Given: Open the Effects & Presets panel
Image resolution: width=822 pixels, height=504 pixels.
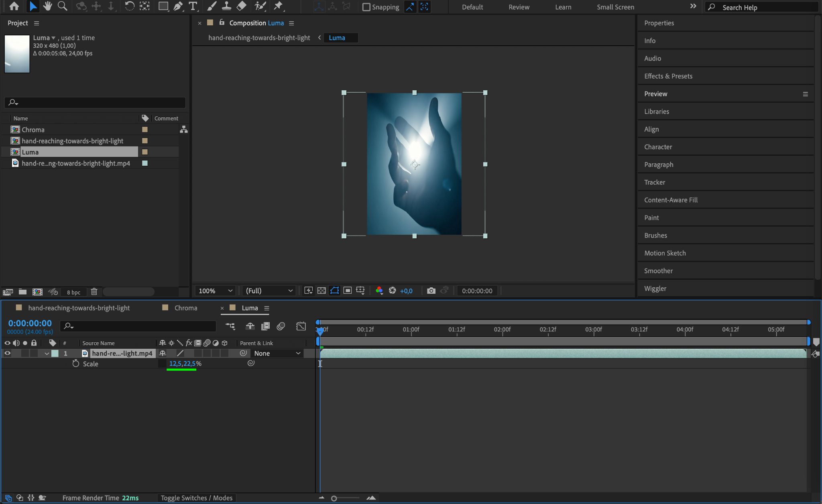Looking at the screenshot, I should coord(668,76).
